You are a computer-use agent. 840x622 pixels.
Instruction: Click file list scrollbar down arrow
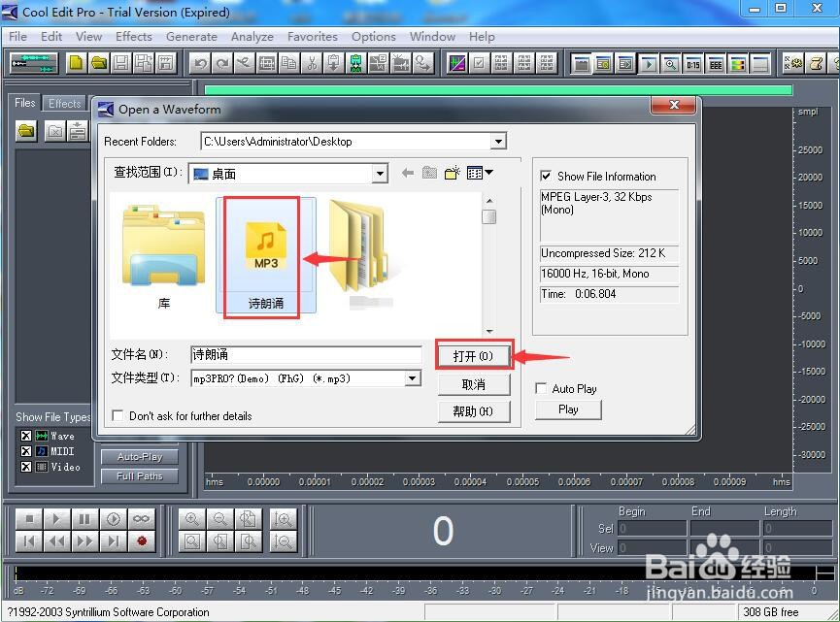pos(488,331)
